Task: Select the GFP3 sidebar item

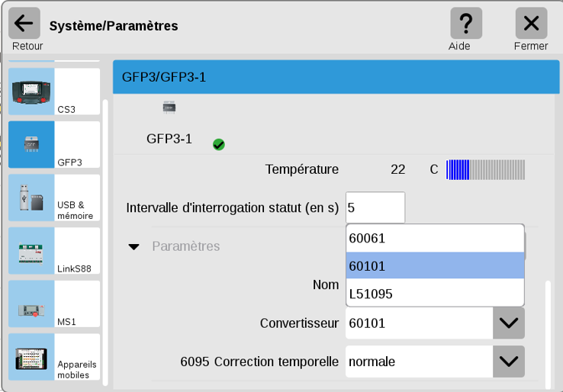Action: pyautogui.click(x=54, y=145)
